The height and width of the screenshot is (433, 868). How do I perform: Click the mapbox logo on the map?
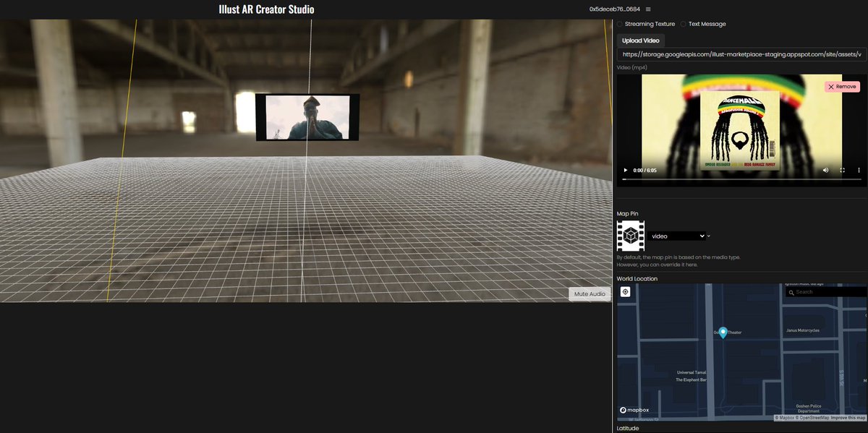point(634,410)
